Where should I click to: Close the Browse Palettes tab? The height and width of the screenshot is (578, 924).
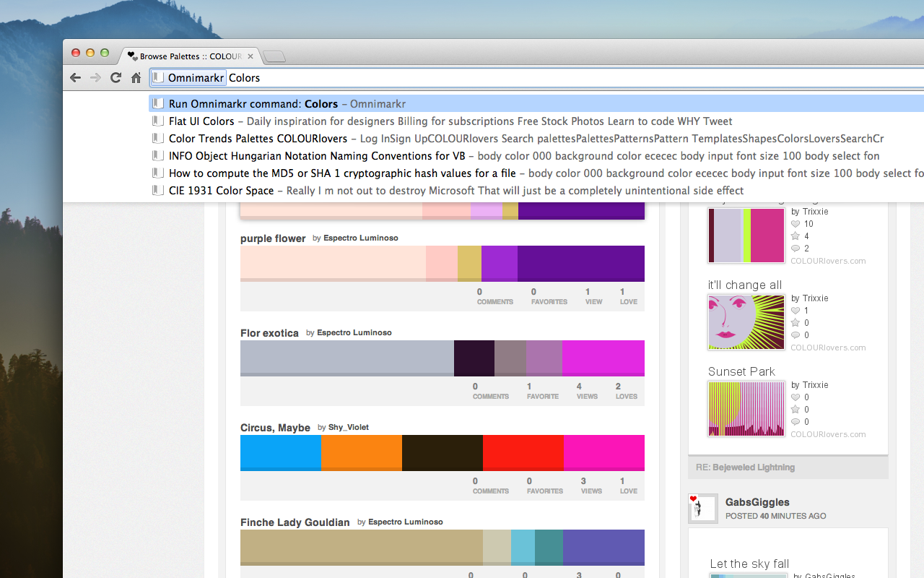tap(250, 56)
